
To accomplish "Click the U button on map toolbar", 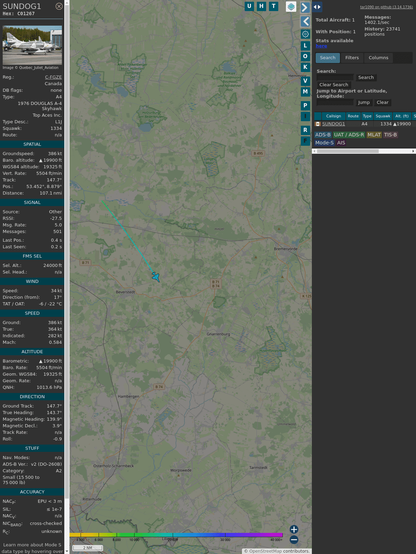I will point(249,6).
